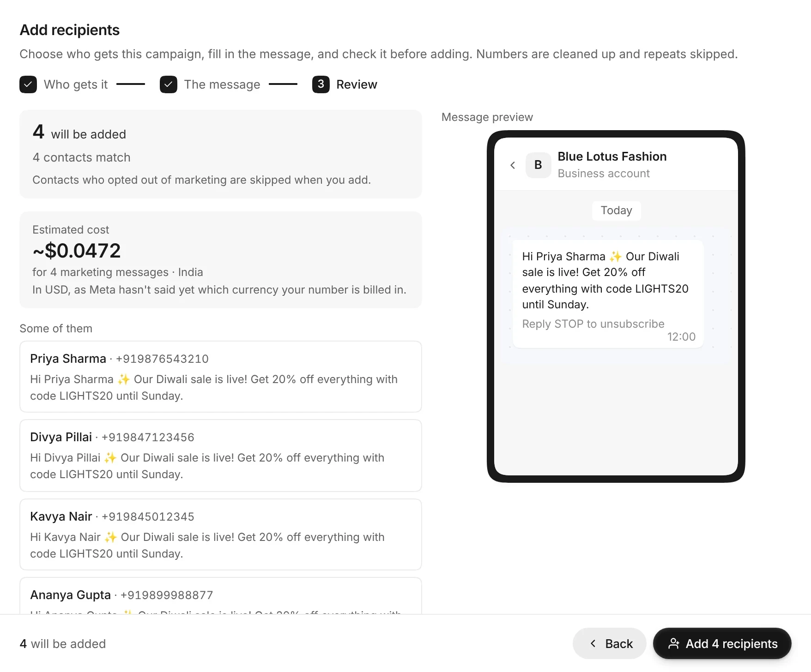The width and height of the screenshot is (811, 672).
Task: Click the chevron icon on Back button
Action: (x=593, y=643)
